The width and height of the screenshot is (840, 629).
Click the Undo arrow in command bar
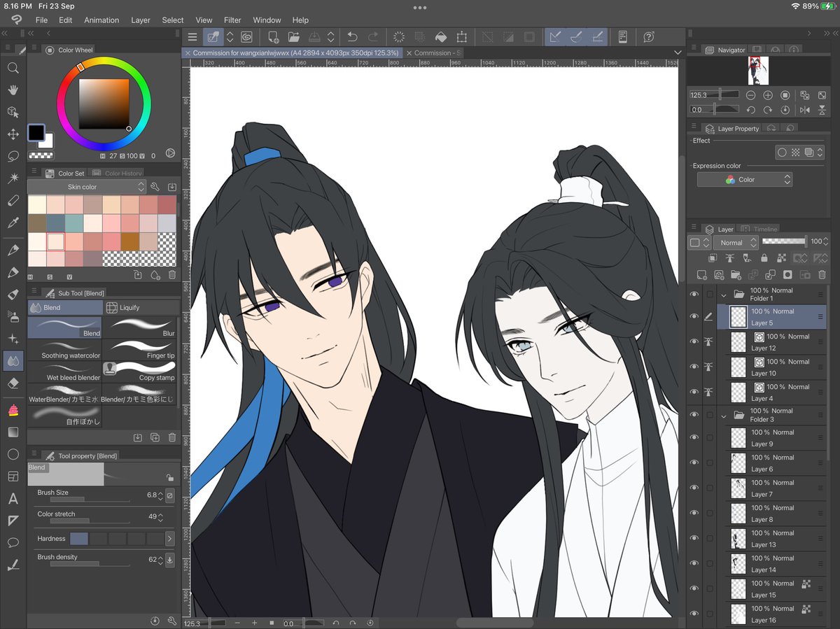click(x=352, y=37)
